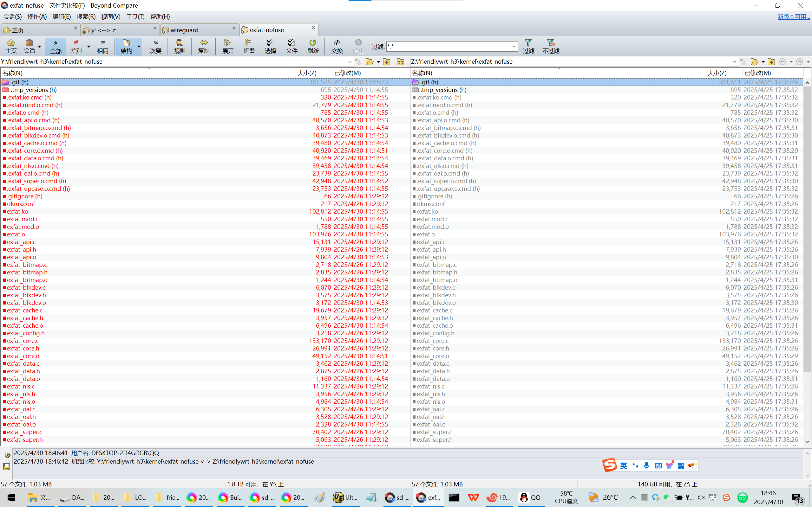This screenshot has width=812, height=507.
Task: Click the Swap (交换) sides toolbar icon
Action: [337, 46]
